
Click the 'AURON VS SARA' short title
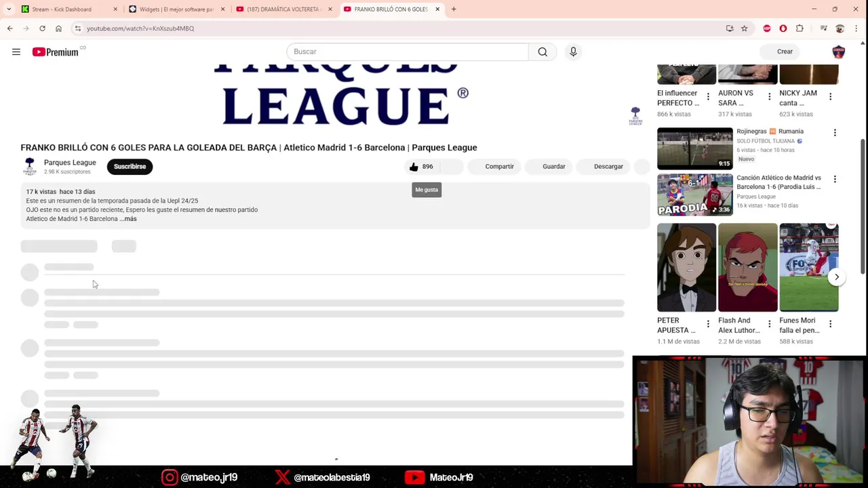click(736, 98)
